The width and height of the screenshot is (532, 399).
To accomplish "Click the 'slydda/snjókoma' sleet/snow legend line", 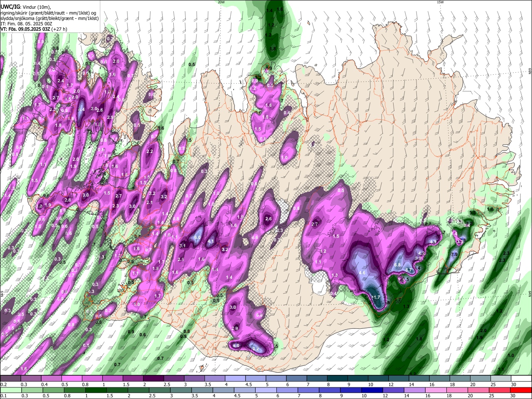I will click(50, 18).
